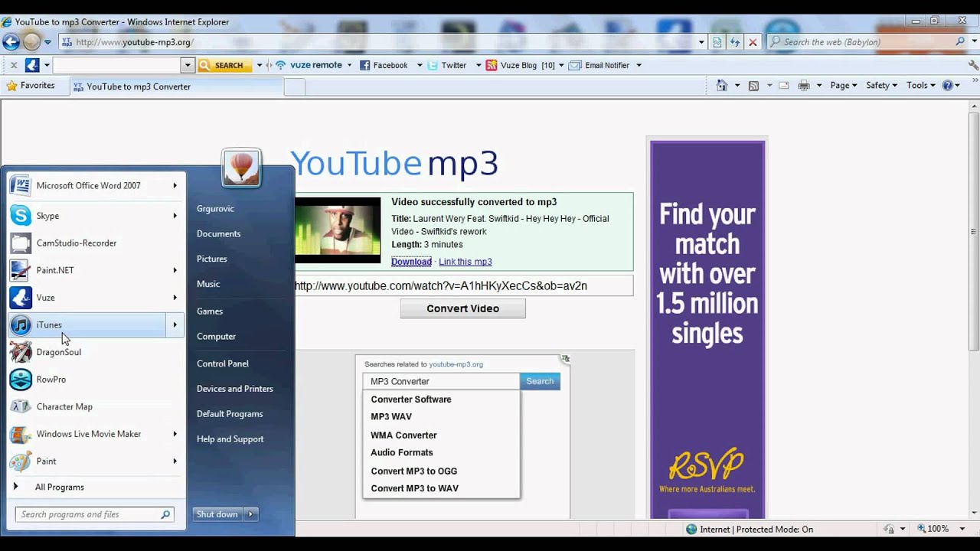
Task: Open the Page menu dropdown
Action: tap(844, 86)
